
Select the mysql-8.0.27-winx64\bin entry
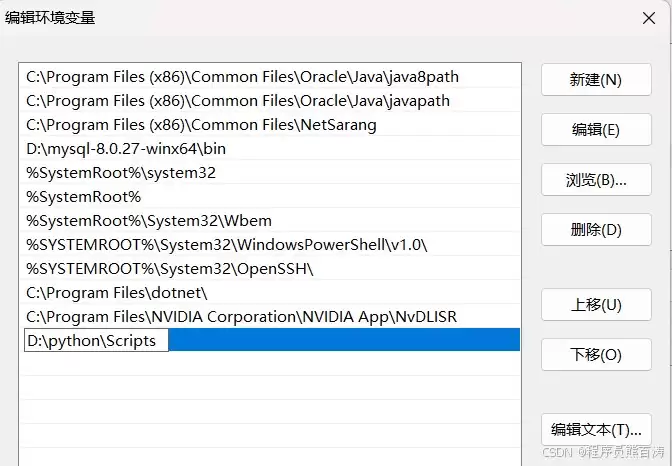pos(270,149)
